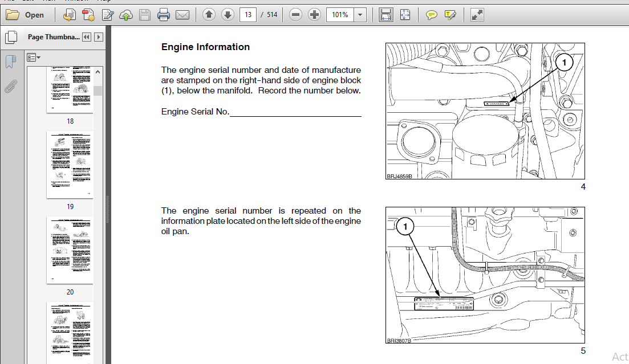Click the BRJ4859B figure label

(399, 176)
